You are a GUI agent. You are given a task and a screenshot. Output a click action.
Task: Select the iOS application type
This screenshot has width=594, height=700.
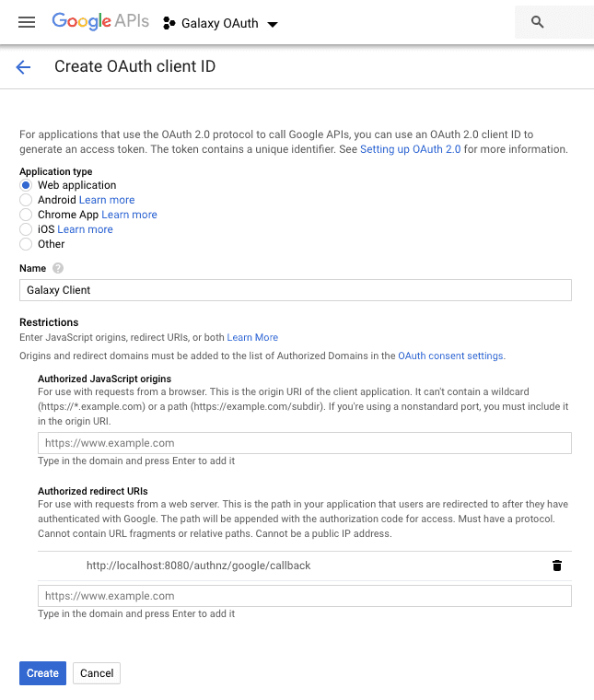(26, 229)
